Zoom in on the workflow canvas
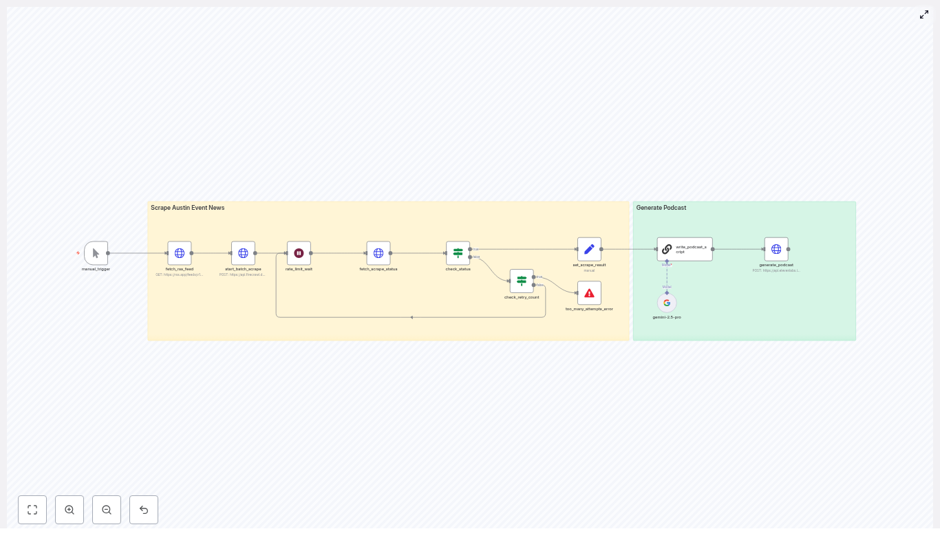Viewport: 940px width, 560px height. pyautogui.click(x=70, y=510)
